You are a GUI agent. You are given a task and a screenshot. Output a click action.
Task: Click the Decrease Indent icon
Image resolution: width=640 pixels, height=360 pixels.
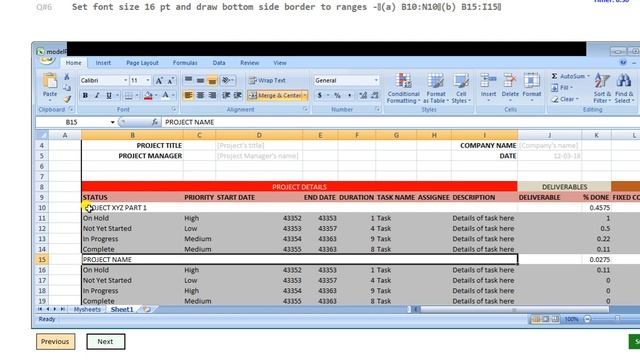pos(226,96)
